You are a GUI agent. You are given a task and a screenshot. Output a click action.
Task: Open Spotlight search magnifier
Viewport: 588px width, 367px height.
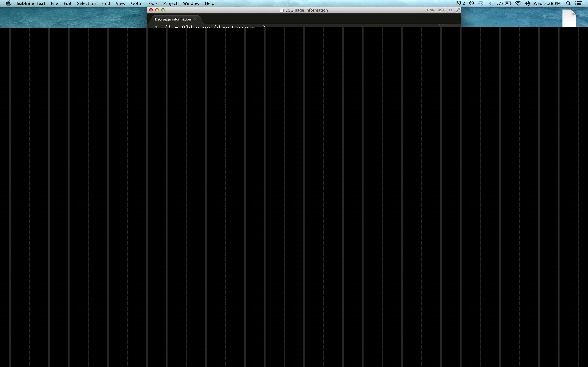tap(569, 3)
